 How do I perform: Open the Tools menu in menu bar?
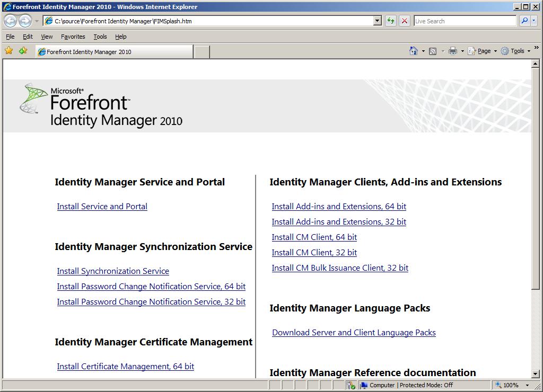pos(100,37)
